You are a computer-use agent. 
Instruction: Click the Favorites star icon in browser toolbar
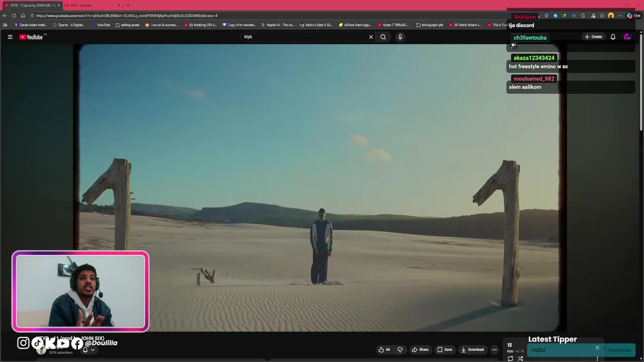point(602,16)
